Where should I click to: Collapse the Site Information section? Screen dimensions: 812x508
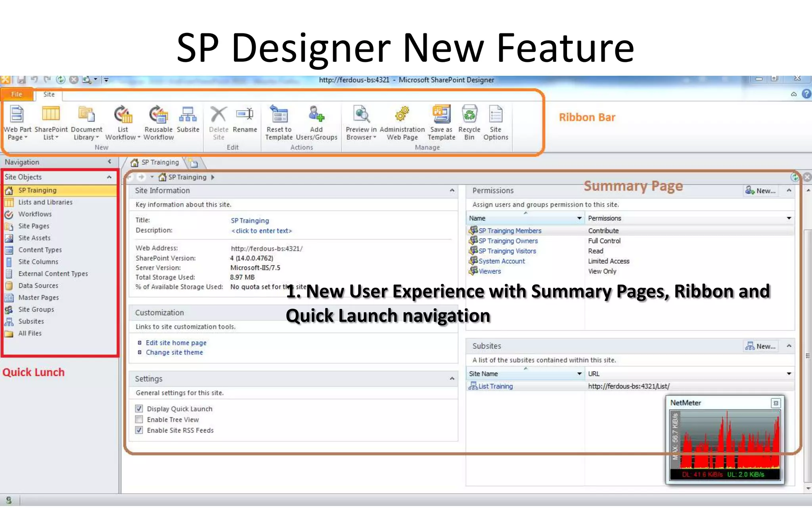[x=452, y=190]
